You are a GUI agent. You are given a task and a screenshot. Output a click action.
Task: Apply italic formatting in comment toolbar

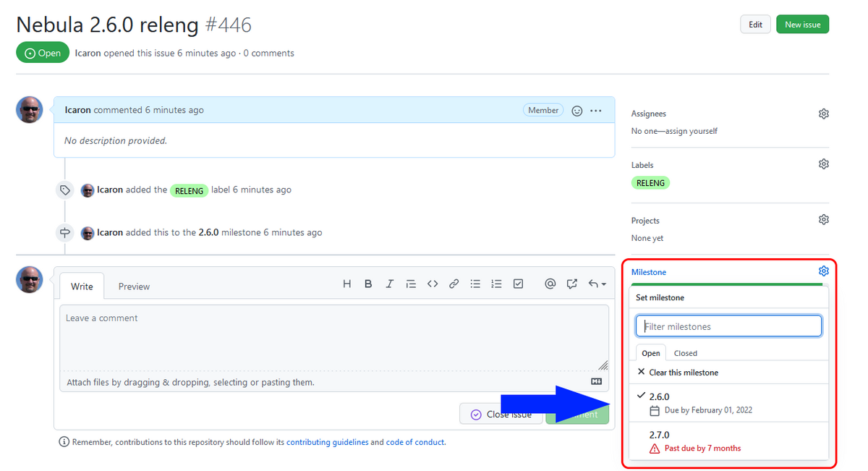point(389,284)
